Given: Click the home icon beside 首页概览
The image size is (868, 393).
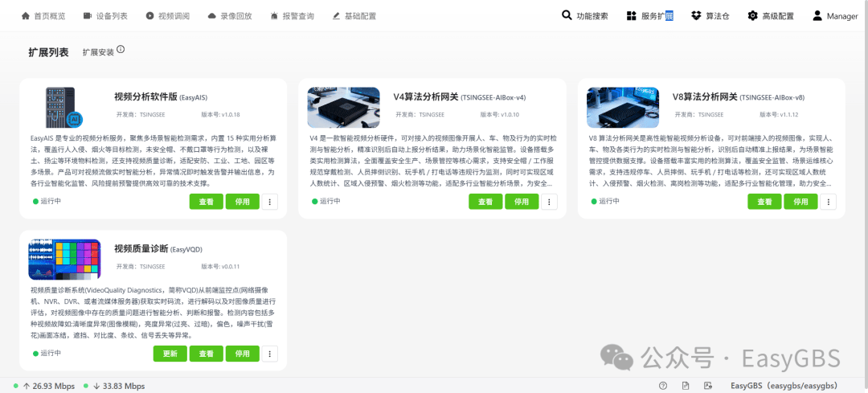Looking at the screenshot, I should (26, 16).
